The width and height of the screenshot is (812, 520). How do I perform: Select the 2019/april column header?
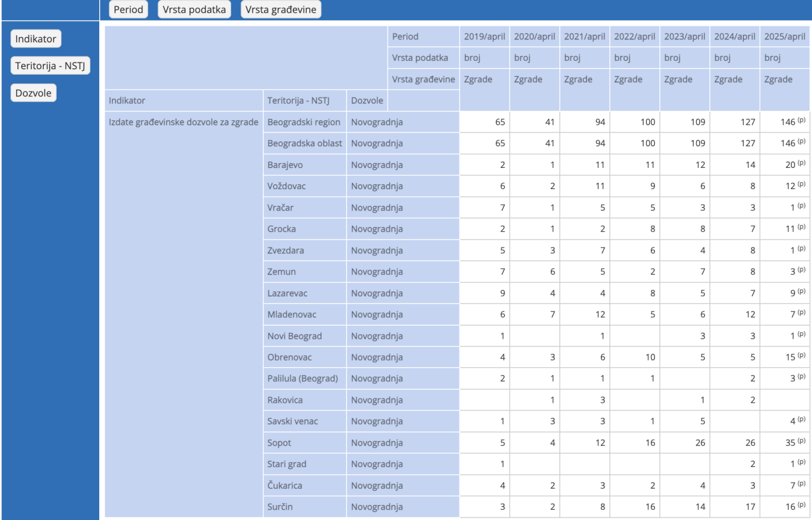click(484, 37)
